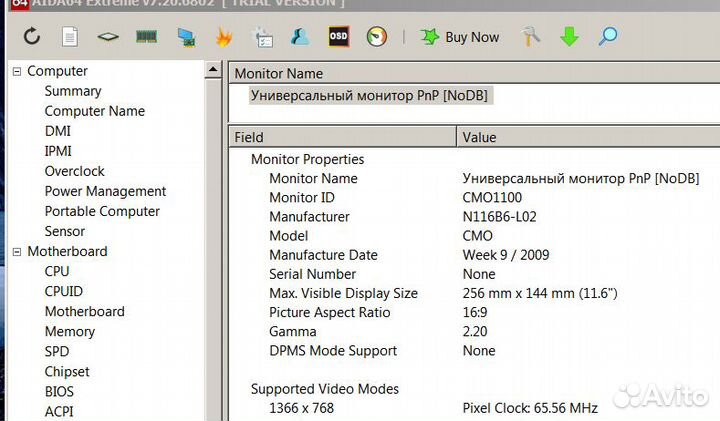This screenshot has width=720, height=421.
Task: Open the network computer toolbar icon
Action: 186,37
